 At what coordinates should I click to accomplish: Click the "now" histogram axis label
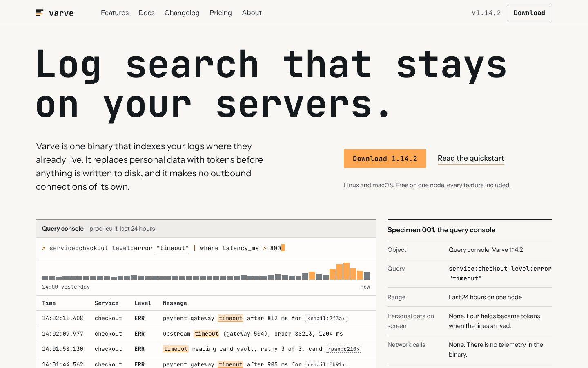365,287
